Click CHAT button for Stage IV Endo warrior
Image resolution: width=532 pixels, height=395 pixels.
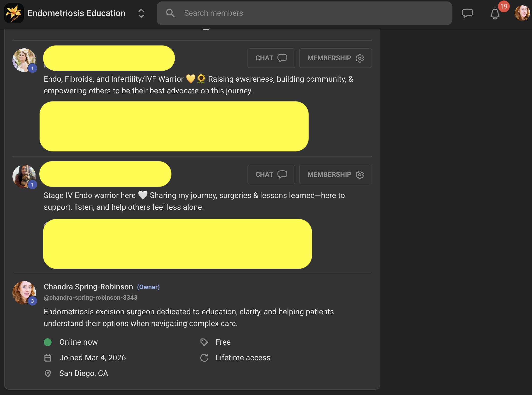click(x=271, y=175)
